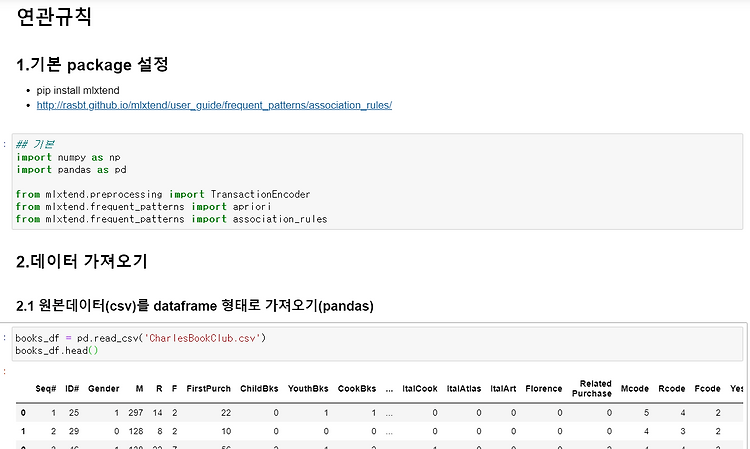
Task: Select the '연관규칙' title heading
Action: tap(54, 17)
